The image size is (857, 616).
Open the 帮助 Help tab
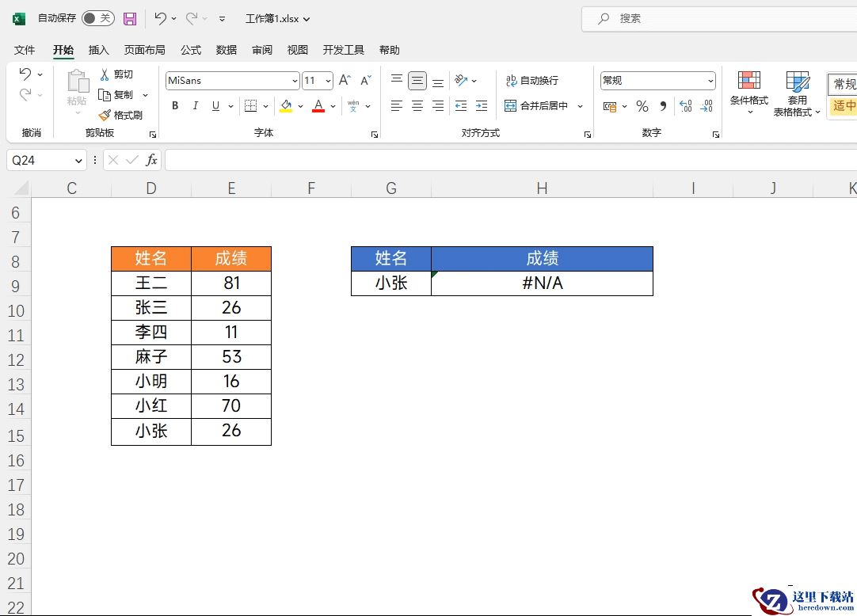(x=389, y=50)
